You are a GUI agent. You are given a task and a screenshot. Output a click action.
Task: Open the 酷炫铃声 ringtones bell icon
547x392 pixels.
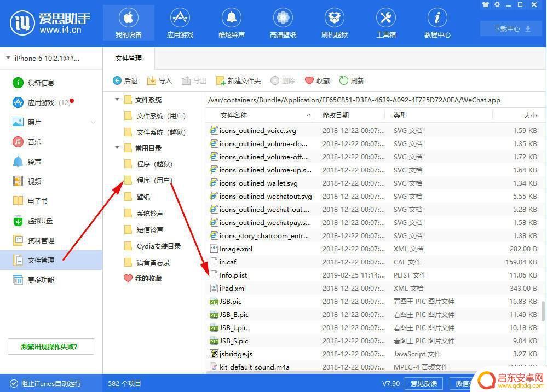click(232, 23)
